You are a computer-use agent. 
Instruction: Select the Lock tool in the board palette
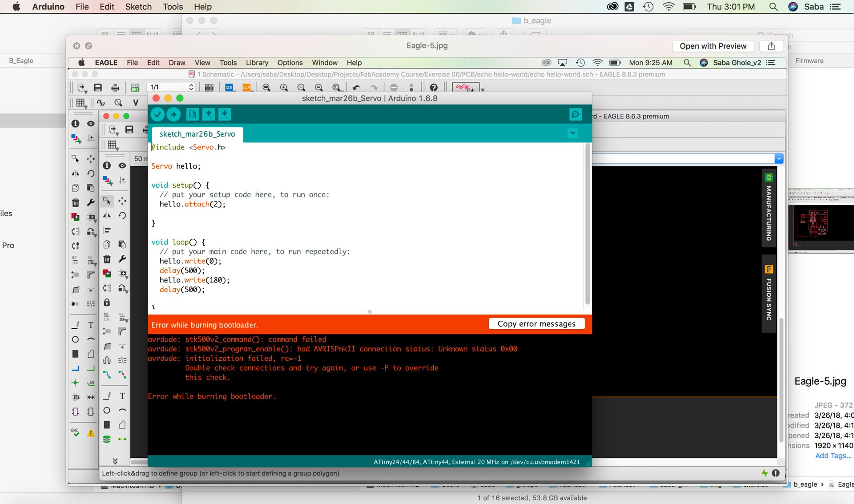click(107, 302)
